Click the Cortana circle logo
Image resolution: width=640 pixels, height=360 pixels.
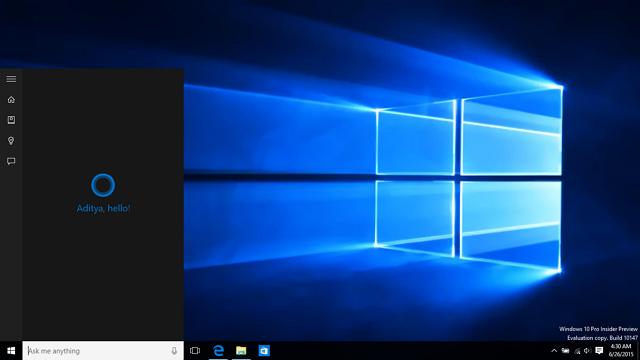coord(103,185)
